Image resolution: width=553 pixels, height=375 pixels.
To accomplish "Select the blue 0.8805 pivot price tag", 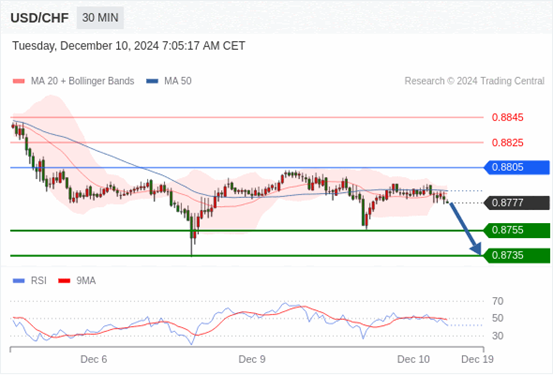I will pyautogui.click(x=516, y=167).
